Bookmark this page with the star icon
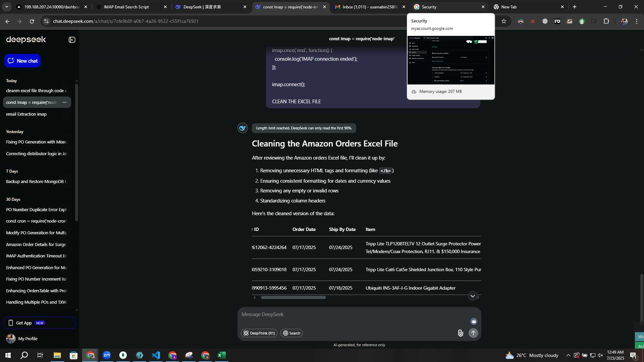 [503, 21]
